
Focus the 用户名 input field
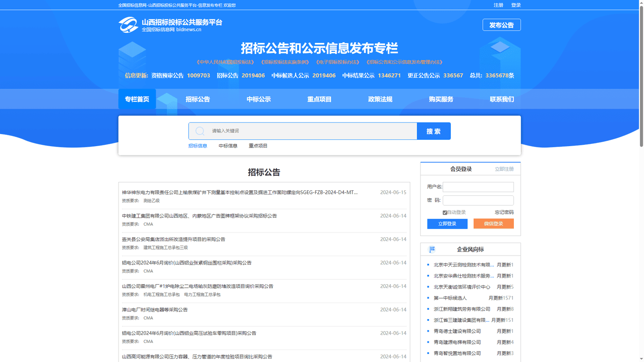pyautogui.click(x=478, y=187)
